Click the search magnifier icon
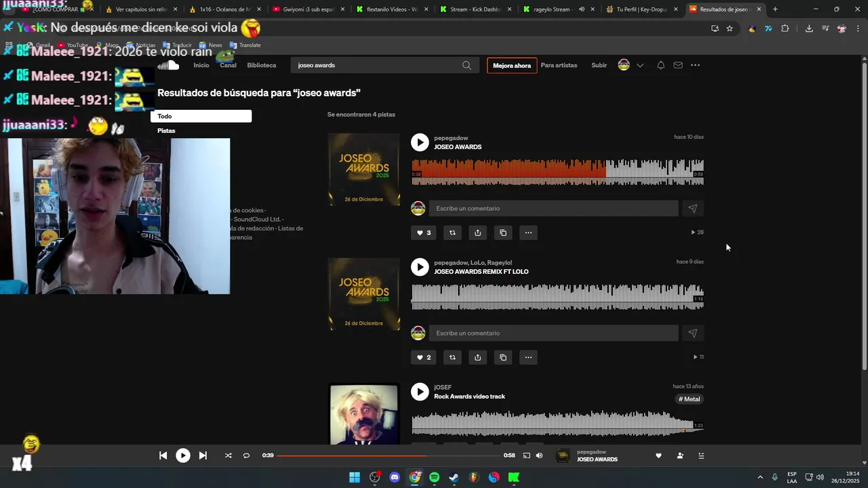 click(467, 65)
